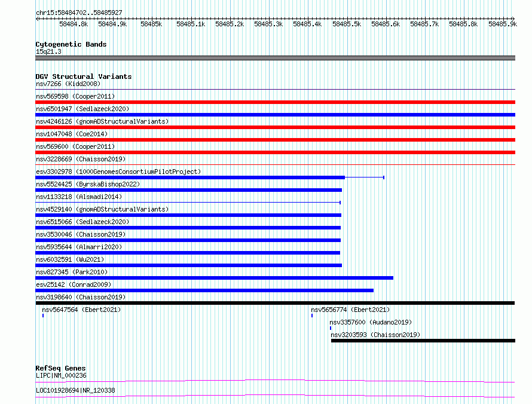The image size is (532, 404).
Task: Click nsv5935644 (Almarri2020) label
Action: (x=79, y=247)
